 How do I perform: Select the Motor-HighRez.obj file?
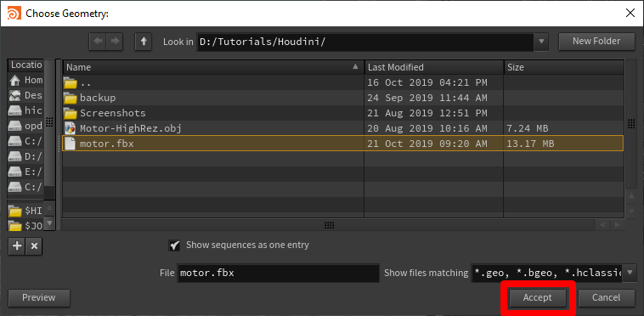coord(343,128)
